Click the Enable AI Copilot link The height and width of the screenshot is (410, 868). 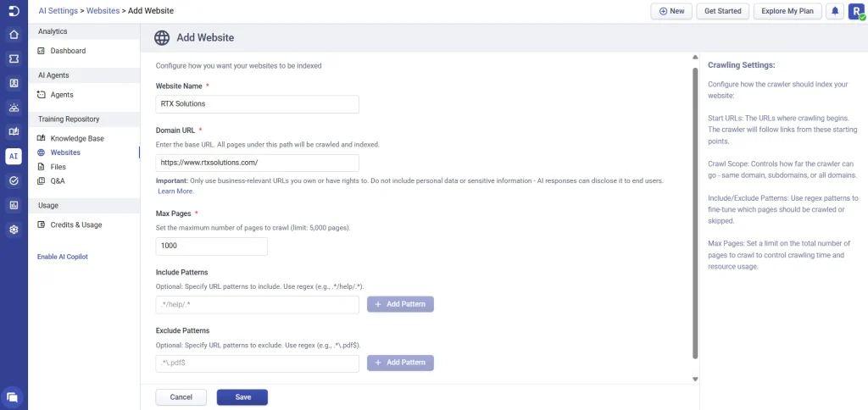click(63, 257)
